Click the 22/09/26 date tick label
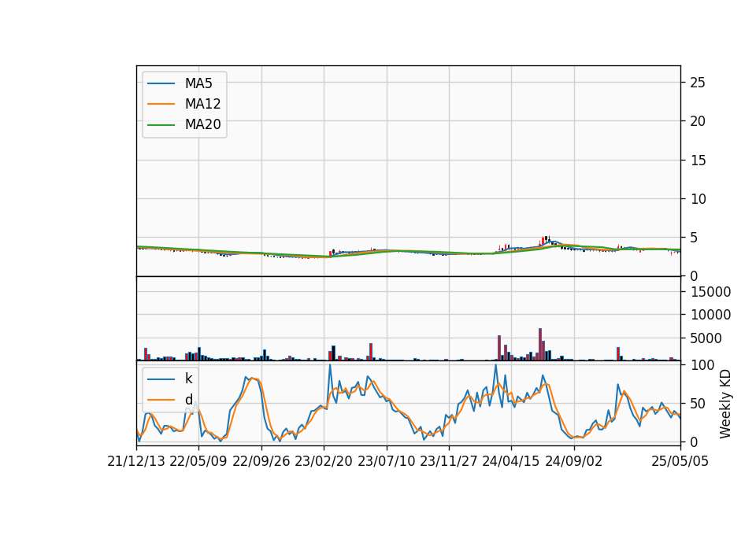756x543 pixels. 261,462
